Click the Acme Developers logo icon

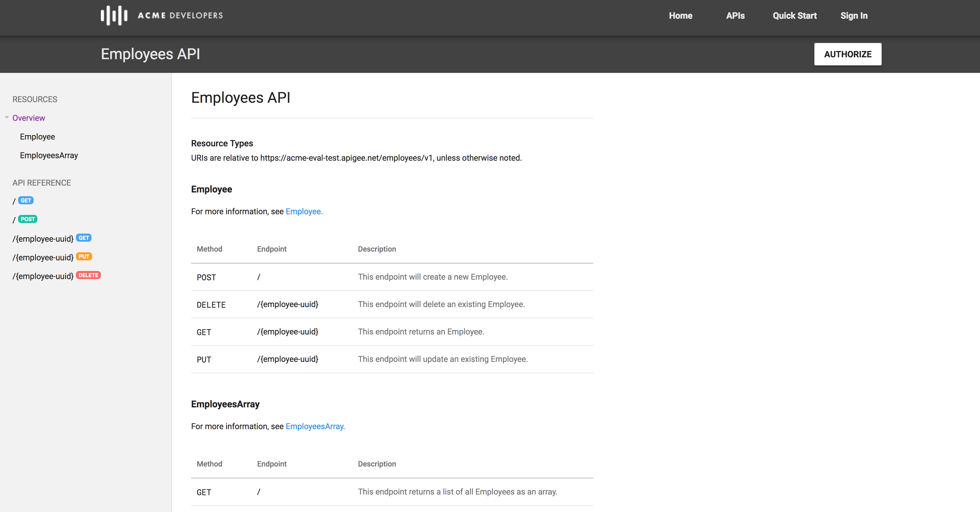click(114, 16)
